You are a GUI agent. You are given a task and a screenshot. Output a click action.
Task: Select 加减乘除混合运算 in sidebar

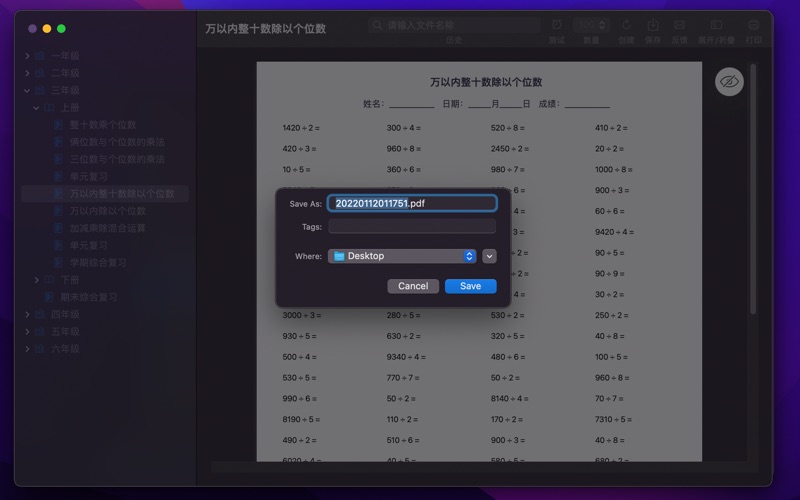pyautogui.click(x=107, y=228)
